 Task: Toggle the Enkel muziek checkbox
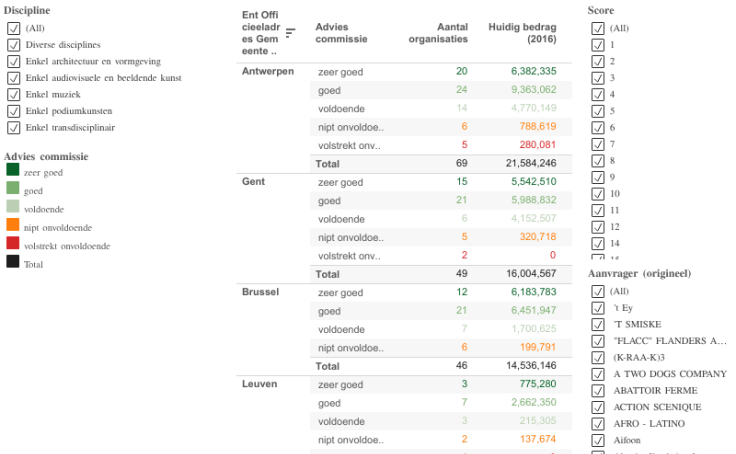click(14, 94)
